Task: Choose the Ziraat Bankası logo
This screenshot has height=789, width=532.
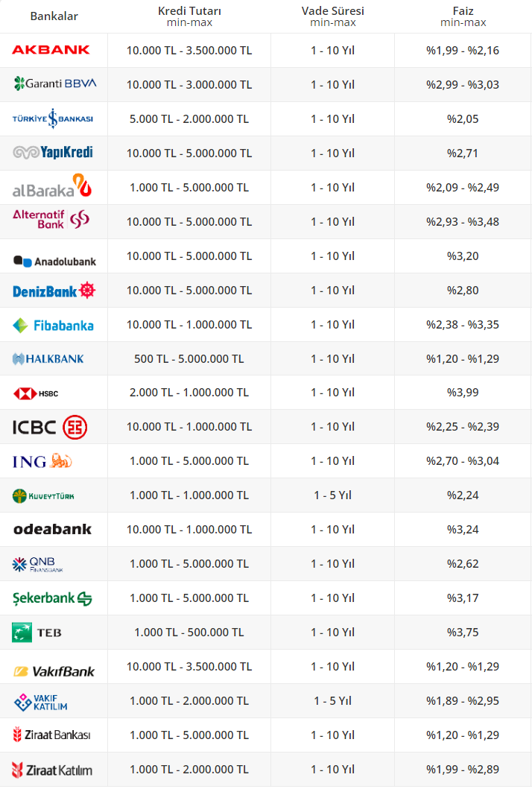Action: click(51, 735)
